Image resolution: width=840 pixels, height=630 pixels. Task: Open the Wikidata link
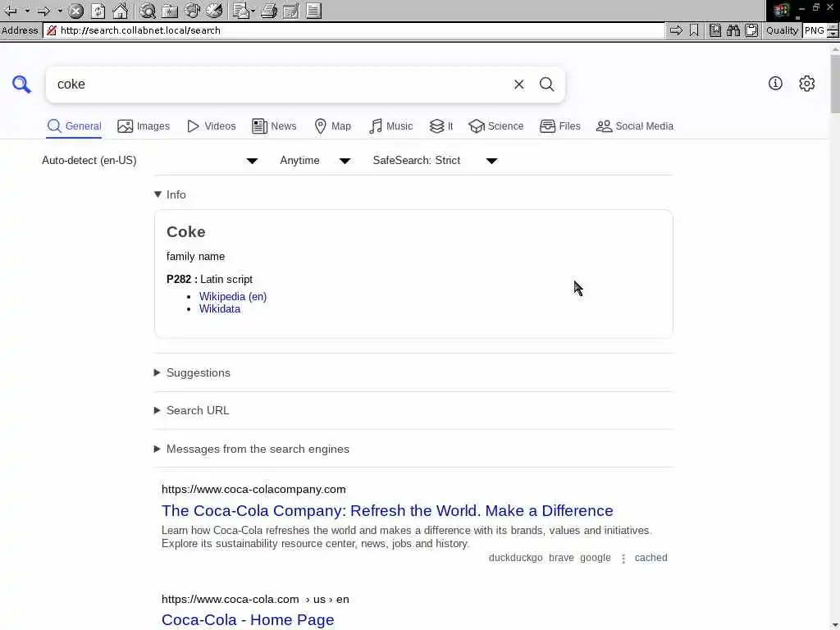coord(220,308)
